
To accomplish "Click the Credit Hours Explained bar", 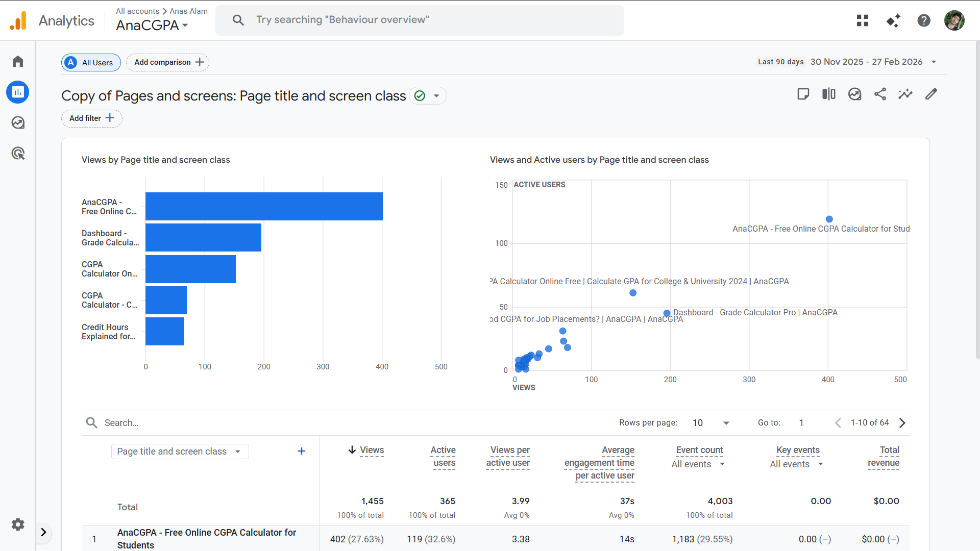I will click(x=164, y=331).
